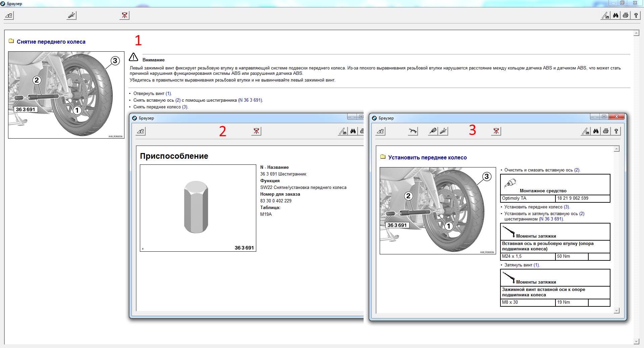The height and width of the screenshot is (348, 644).
Task: Click the install-wheel window scrollbar up arrow
Action: 616,149
